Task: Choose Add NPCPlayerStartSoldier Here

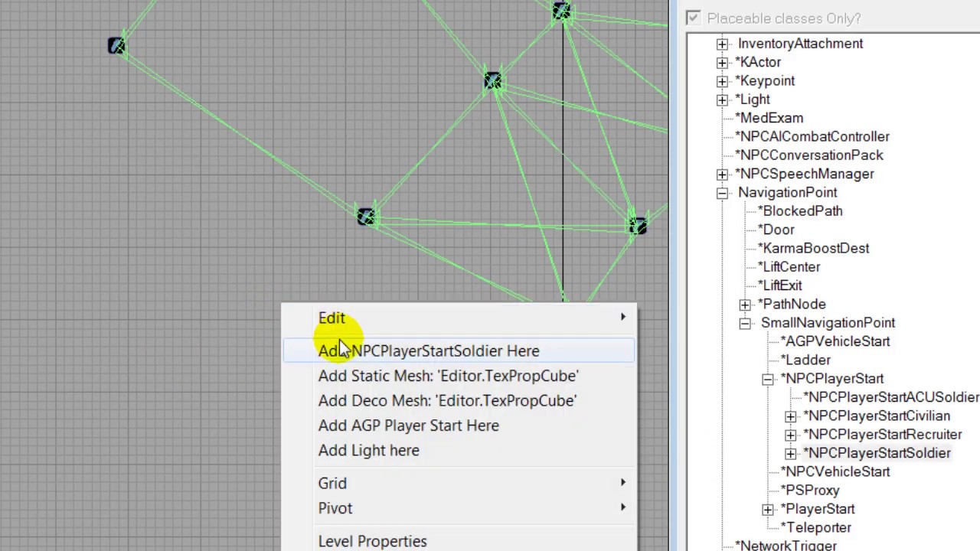Action: click(x=459, y=350)
